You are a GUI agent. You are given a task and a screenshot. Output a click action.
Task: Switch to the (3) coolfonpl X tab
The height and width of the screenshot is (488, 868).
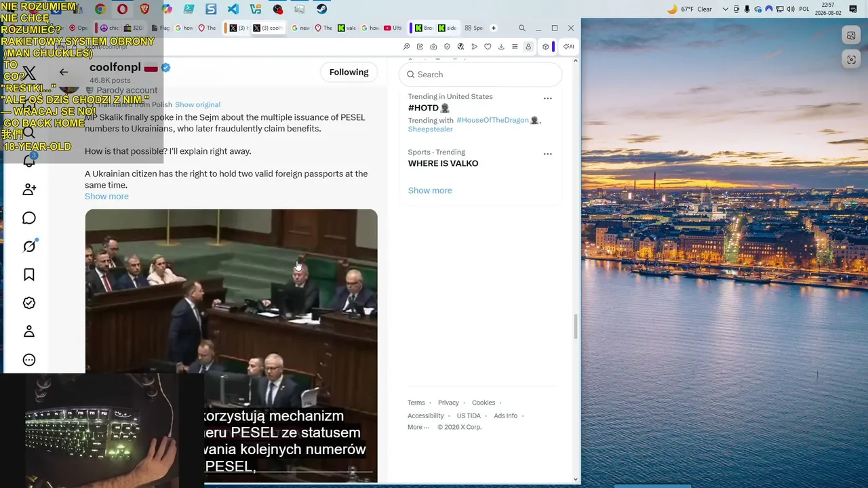point(267,28)
